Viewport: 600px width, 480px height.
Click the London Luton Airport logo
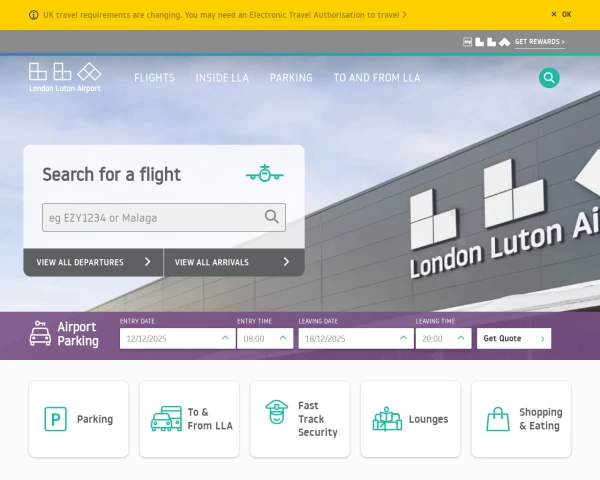65,77
